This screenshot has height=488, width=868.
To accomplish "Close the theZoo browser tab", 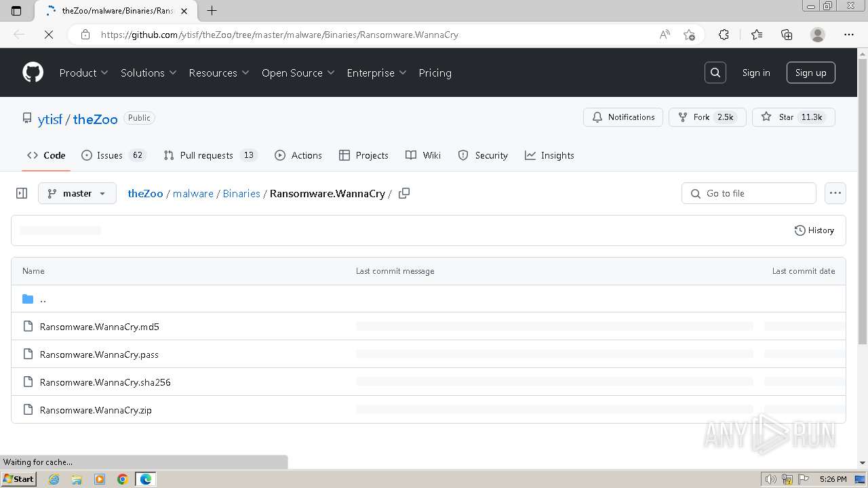I will point(184,11).
